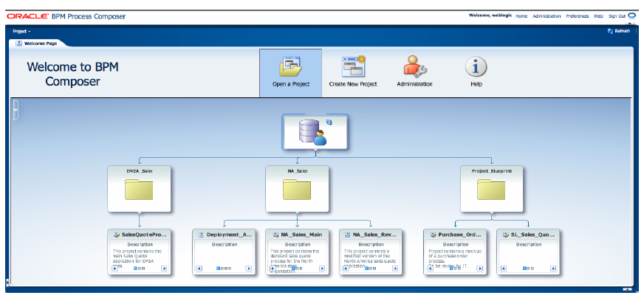
Task: Click the NA_Sales_Main project title
Action: pyautogui.click(x=301, y=235)
